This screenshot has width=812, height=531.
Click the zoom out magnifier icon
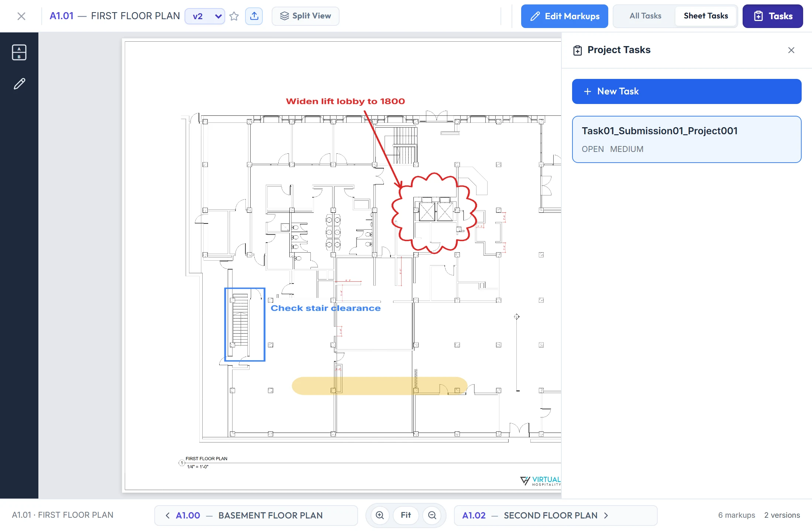tap(432, 515)
